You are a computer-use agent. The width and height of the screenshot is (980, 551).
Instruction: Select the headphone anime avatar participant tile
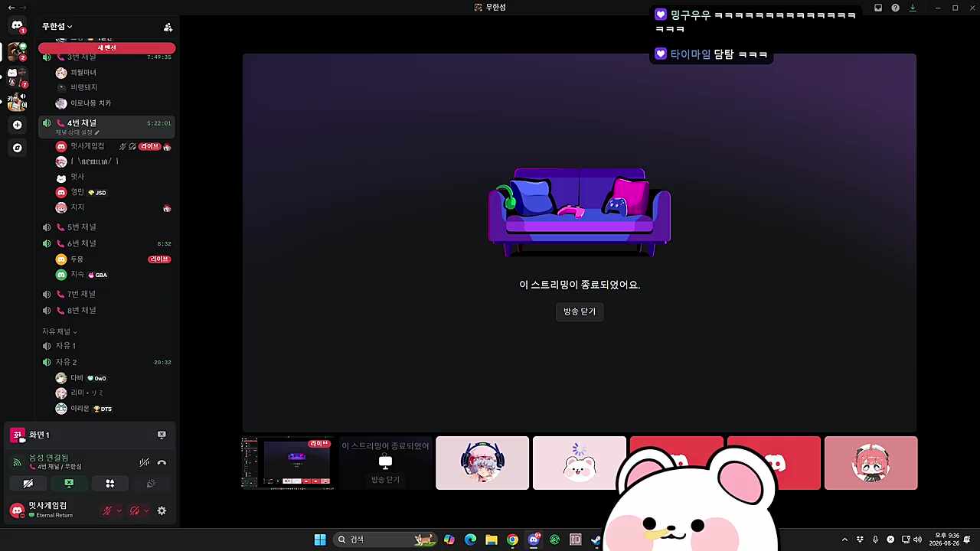482,463
